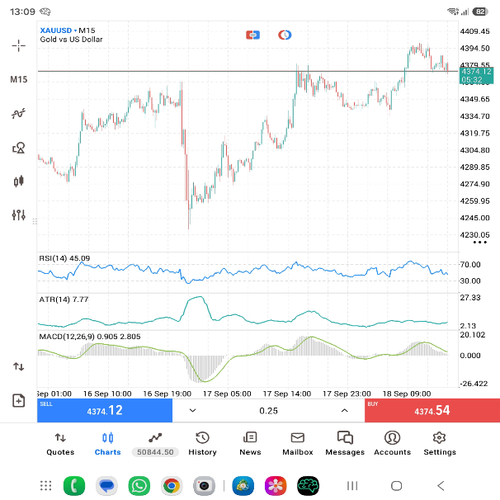
Task: Tap the circular red-blue clock icon
Action: pos(285,35)
